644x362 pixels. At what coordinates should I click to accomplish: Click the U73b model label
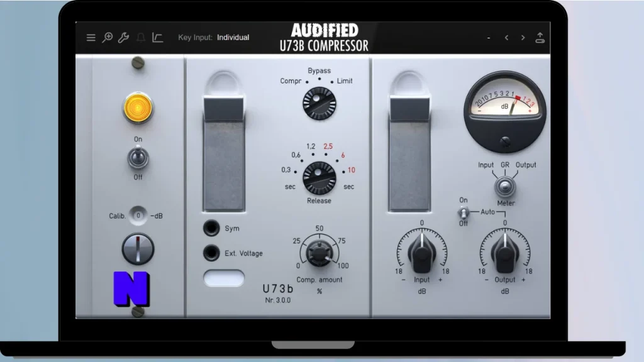[x=278, y=289]
